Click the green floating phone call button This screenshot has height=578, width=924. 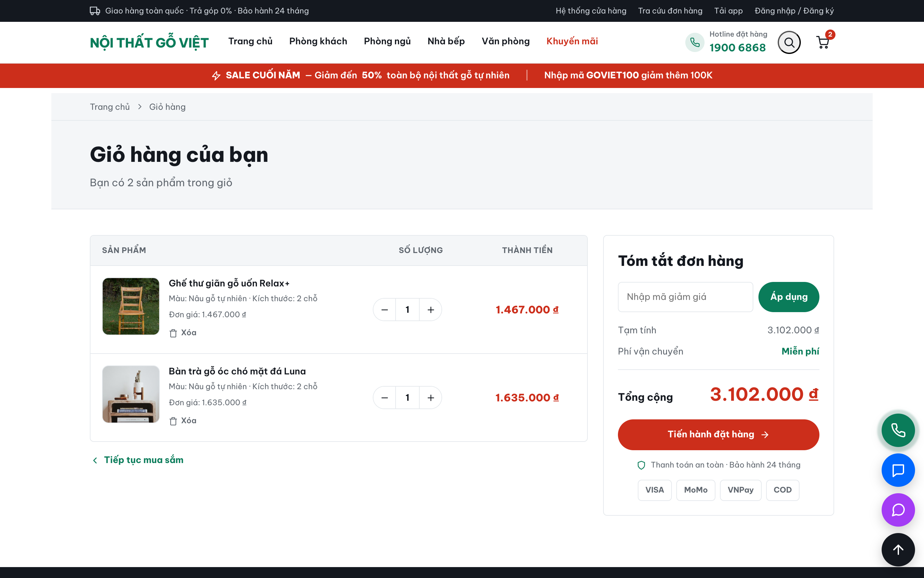898,430
